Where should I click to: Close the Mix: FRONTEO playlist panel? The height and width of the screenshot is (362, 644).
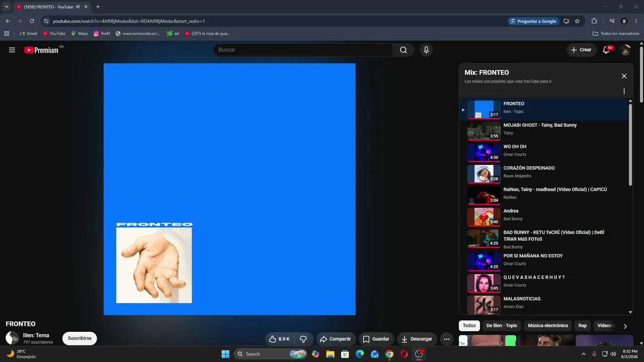(624, 76)
